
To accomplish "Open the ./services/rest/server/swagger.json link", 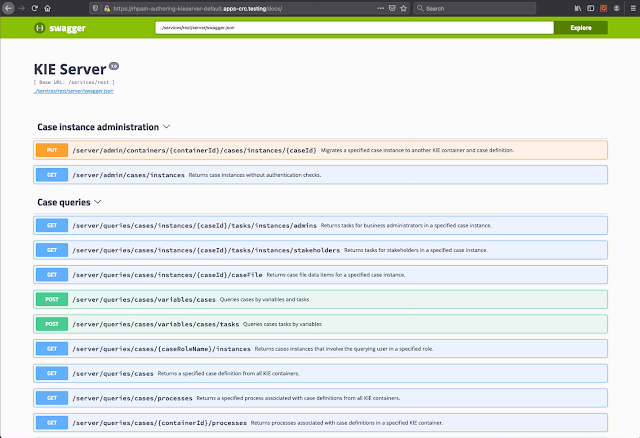I will tap(73, 91).
